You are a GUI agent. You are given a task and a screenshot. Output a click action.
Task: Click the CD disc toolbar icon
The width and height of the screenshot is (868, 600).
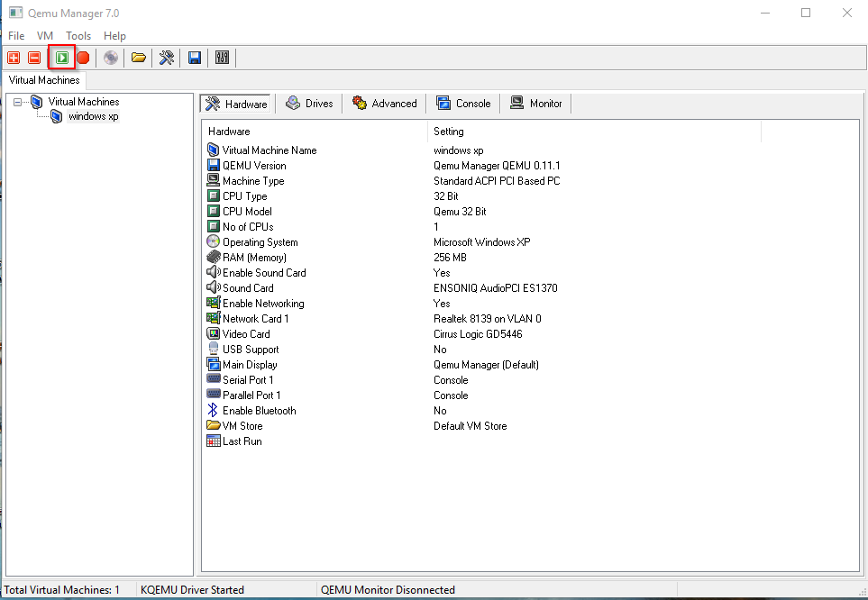tap(111, 58)
